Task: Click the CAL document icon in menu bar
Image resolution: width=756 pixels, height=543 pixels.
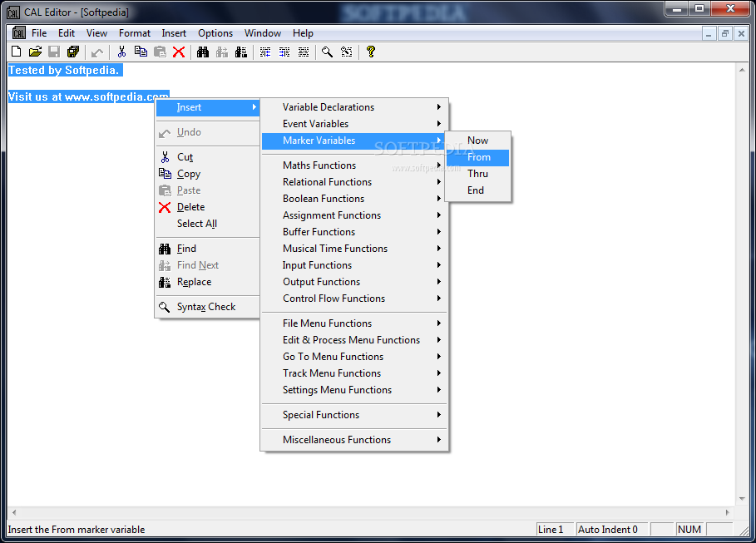Action: pos(19,32)
